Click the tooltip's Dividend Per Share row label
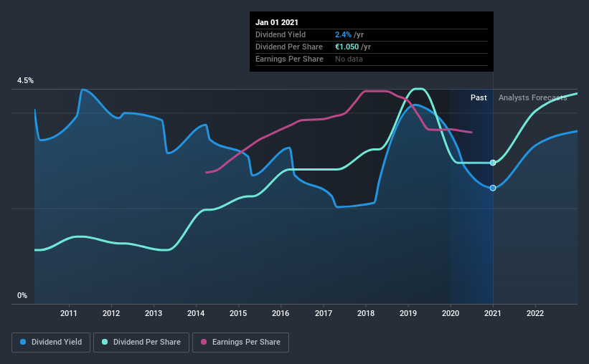589x364 pixels. 289,47
